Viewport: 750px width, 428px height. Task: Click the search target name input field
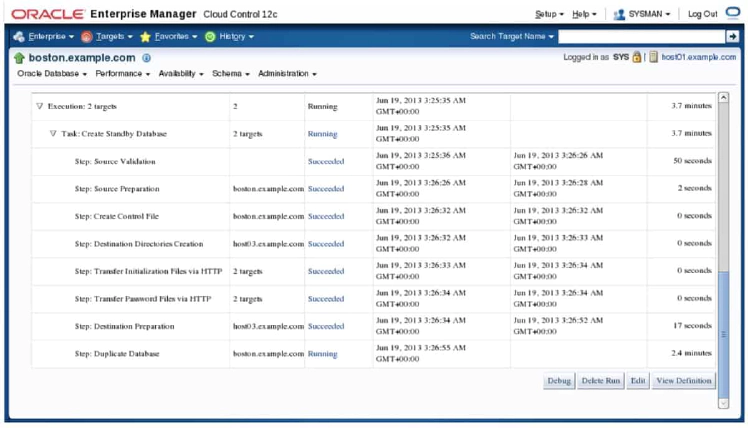[x=641, y=36]
